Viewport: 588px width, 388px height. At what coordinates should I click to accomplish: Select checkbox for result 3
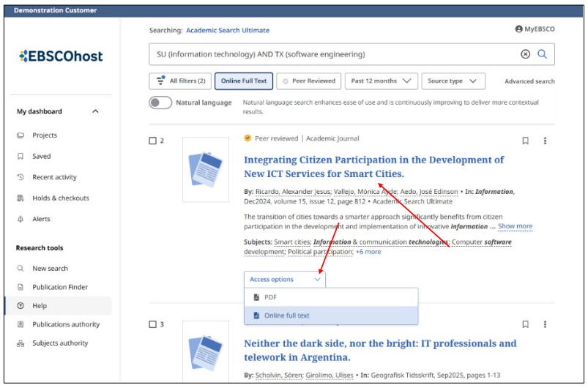click(x=152, y=324)
